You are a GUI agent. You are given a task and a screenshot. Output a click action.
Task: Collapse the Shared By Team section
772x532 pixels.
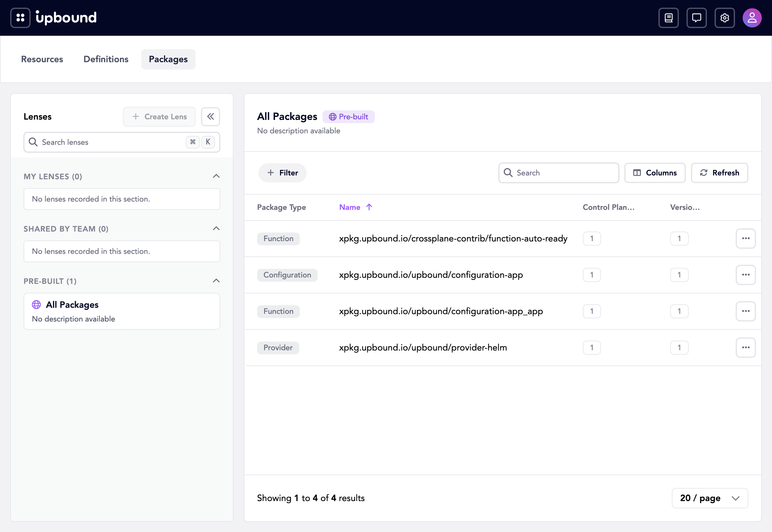coord(216,228)
